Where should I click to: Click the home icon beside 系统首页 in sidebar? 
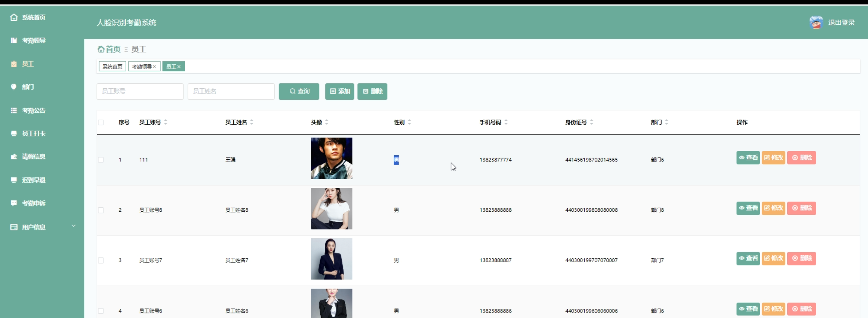14,17
